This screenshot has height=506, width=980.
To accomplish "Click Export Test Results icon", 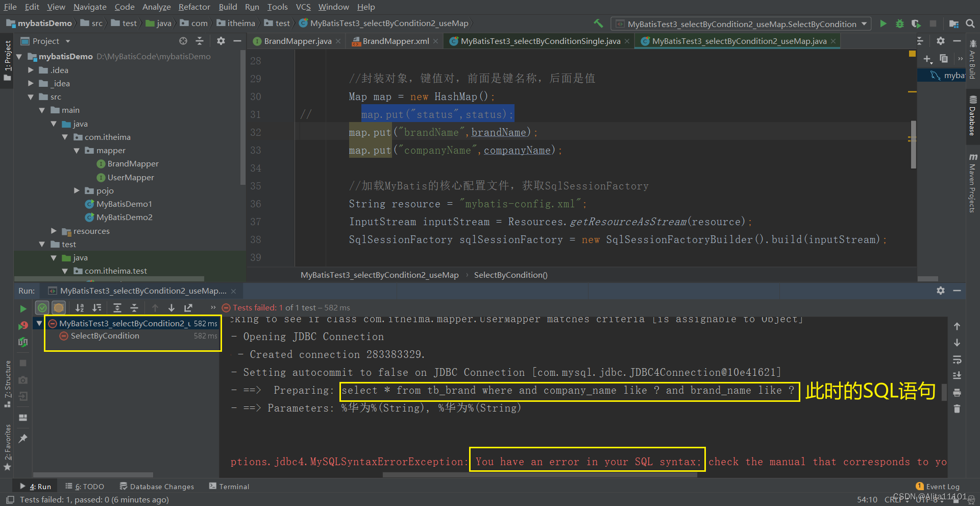I will (x=188, y=308).
